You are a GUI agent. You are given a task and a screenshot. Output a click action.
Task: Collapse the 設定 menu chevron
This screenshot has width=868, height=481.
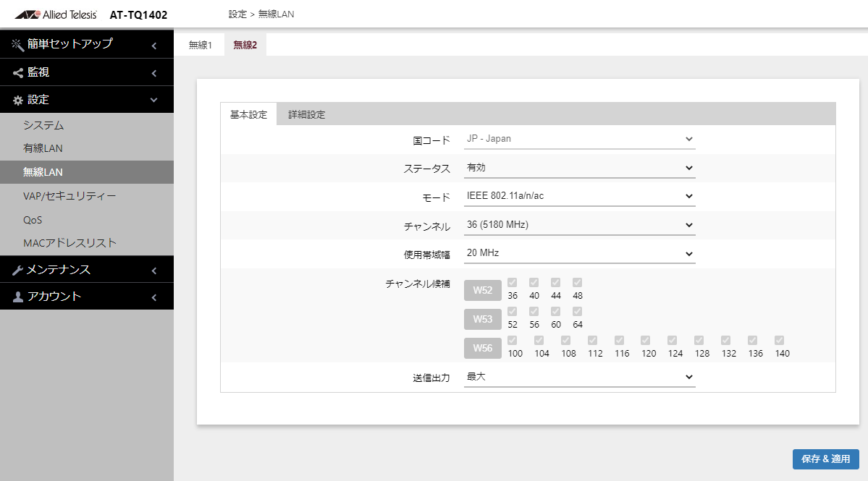coord(154,100)
